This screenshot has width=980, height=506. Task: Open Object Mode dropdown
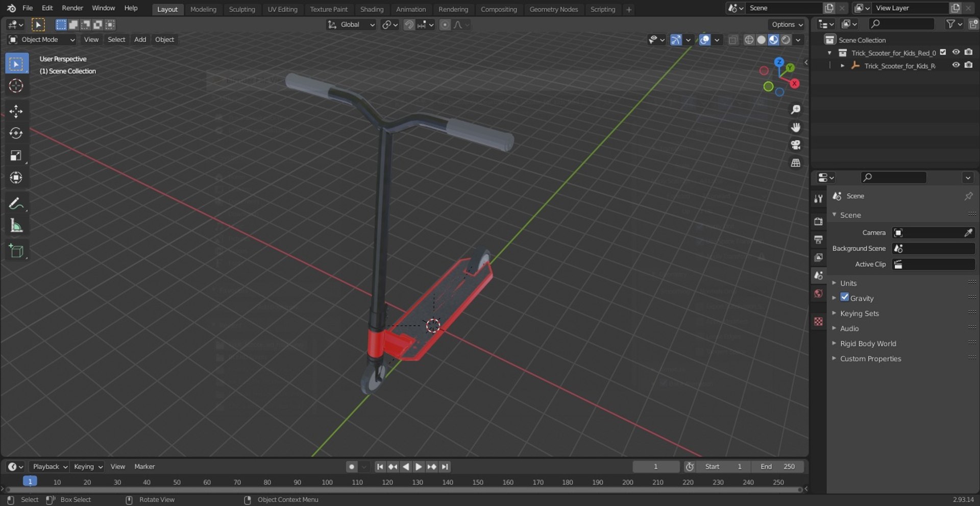(x=41, y=40)
